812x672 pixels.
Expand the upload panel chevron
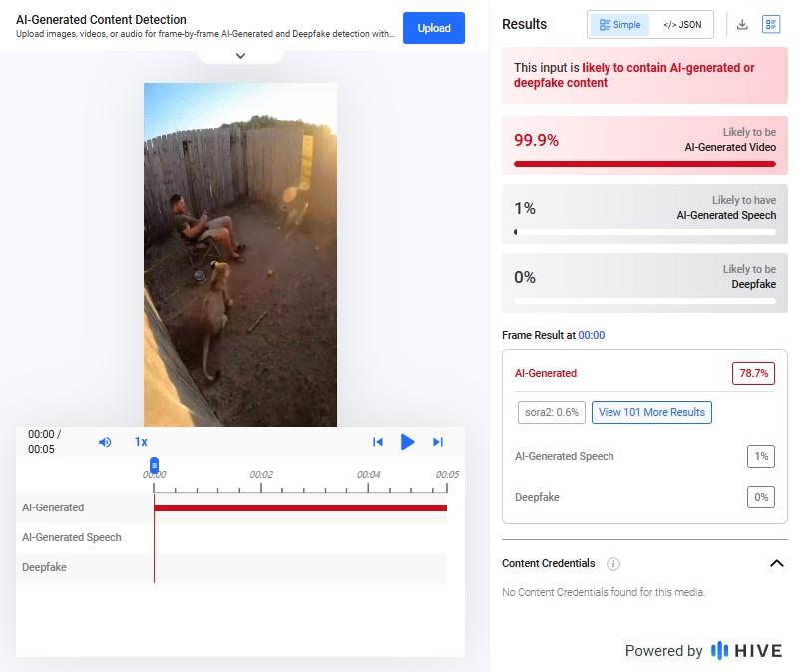240,56
